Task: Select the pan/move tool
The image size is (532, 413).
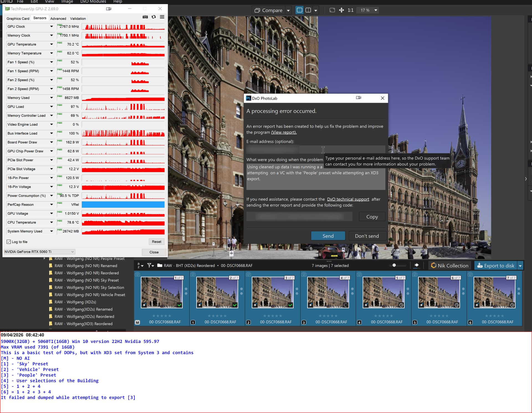Action: tap(341, 10)
